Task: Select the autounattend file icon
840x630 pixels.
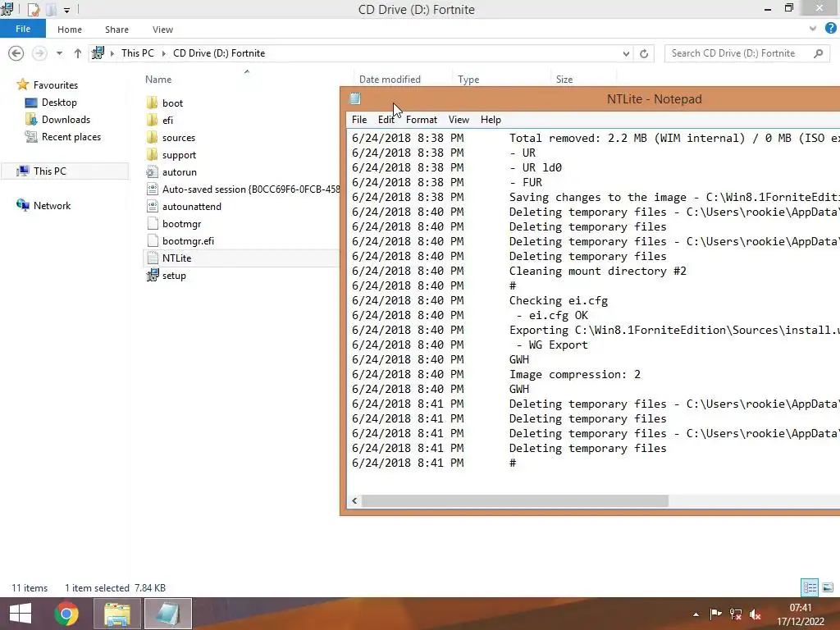Action: [152, 206]
